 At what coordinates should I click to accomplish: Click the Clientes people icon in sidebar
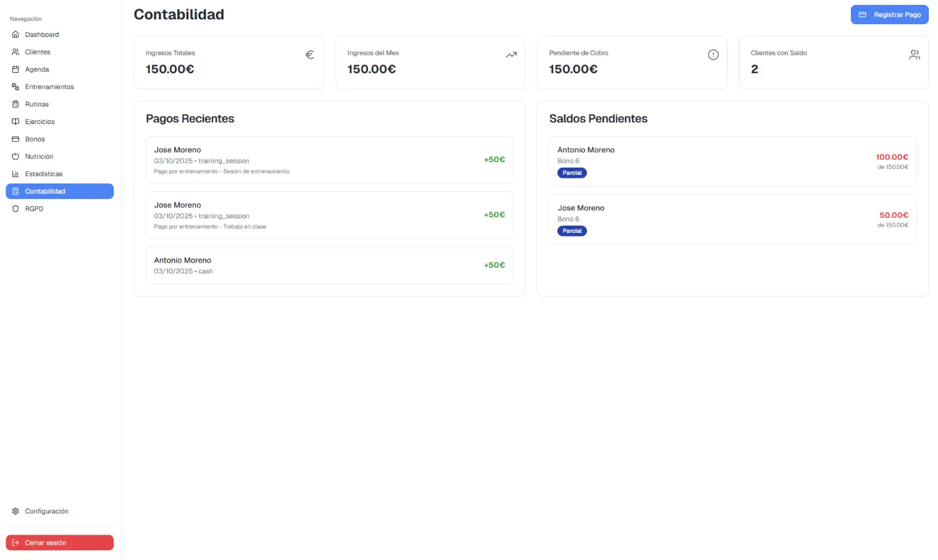coord(16,52)
